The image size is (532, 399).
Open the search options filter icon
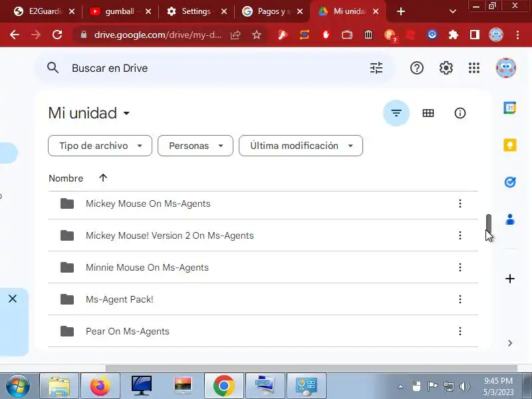(x=376, y=68)
